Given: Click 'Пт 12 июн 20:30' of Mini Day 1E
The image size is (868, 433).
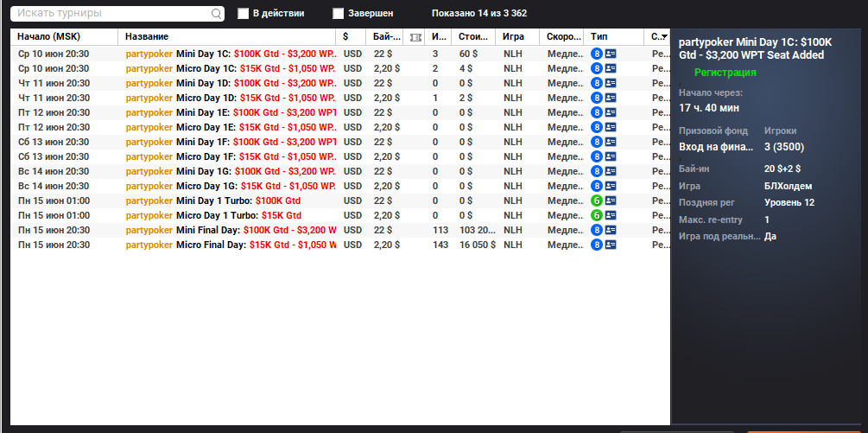Looking at the screenshot, I should pyautogui.click(x=54, y=112).
